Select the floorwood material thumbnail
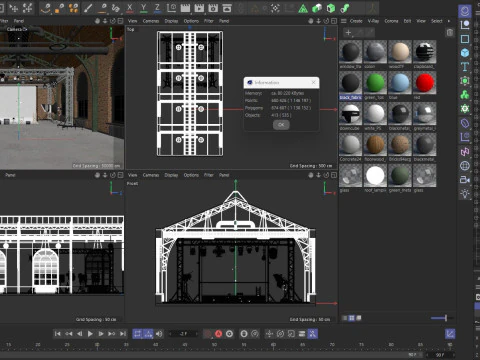 click(x=375, y=147)
